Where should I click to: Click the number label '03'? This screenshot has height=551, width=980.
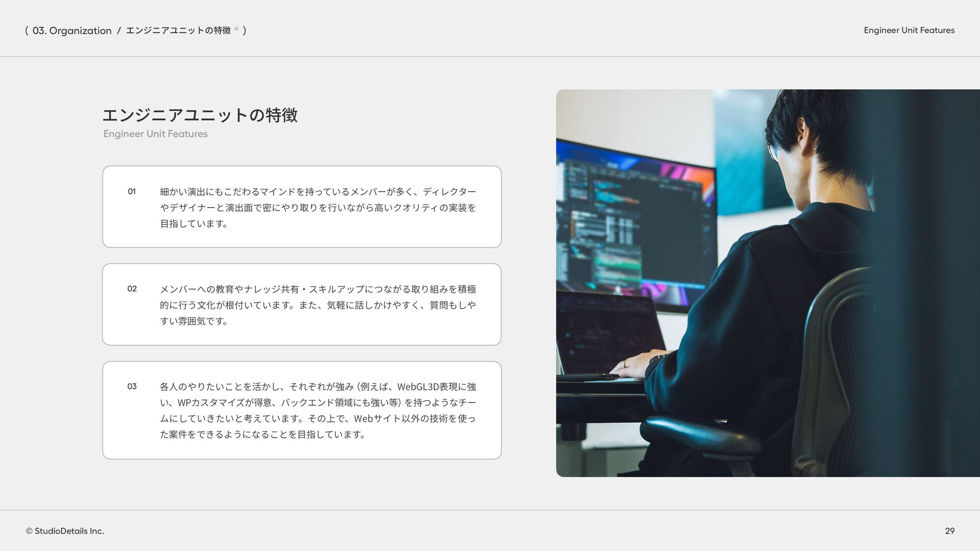132,386
